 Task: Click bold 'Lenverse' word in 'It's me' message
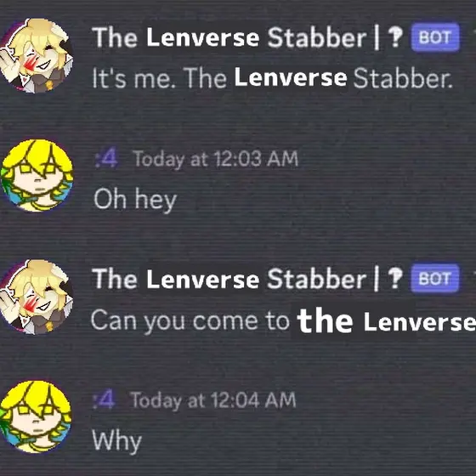coord(291,77)
